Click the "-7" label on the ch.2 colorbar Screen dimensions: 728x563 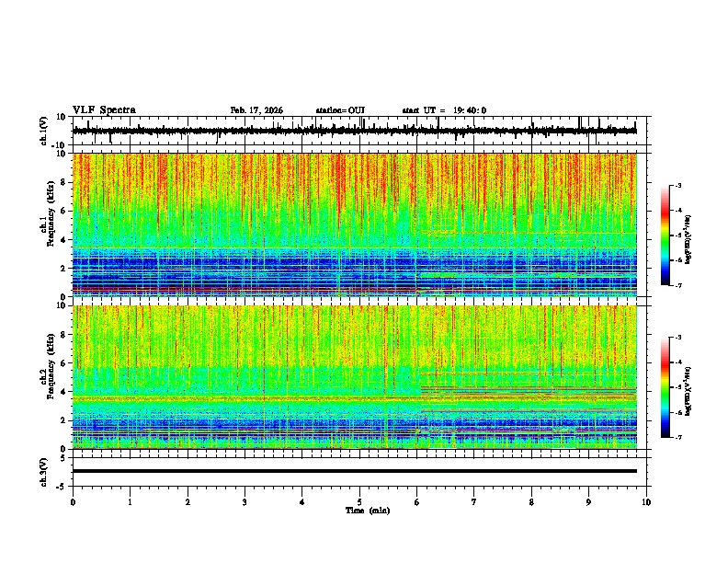pyautogui.click(x=677, y=438)
